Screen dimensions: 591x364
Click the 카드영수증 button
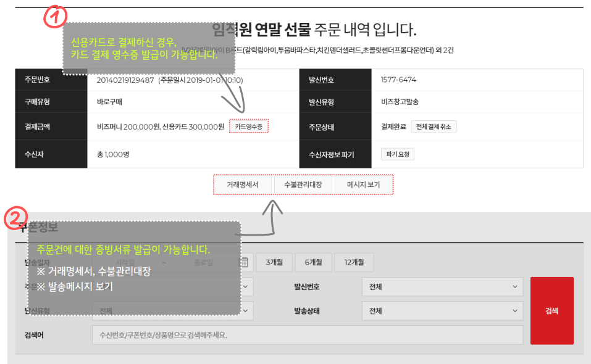click(249, 126)
